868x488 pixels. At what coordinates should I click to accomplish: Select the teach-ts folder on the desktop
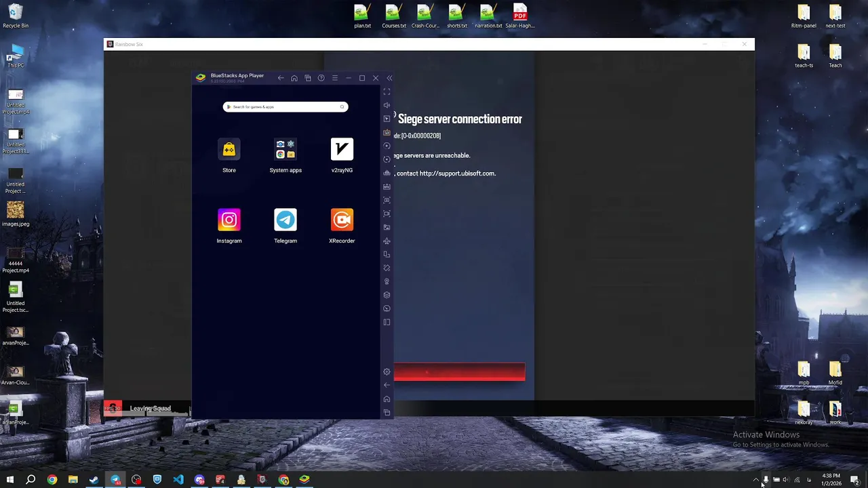pyautogui.click(x=804, y=56)
